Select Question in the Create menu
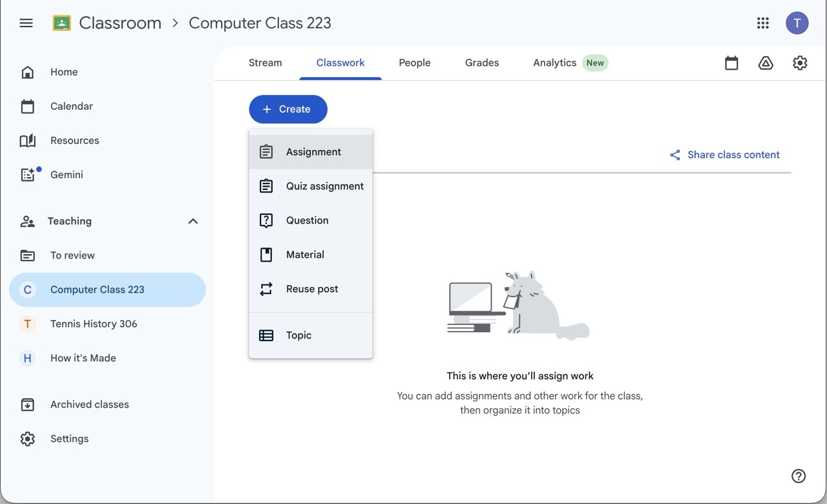827x504 pixels. tap(307, 220)
